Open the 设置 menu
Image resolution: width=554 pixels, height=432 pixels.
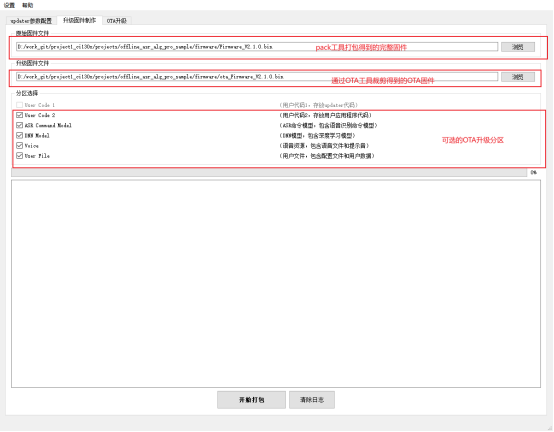10,5
